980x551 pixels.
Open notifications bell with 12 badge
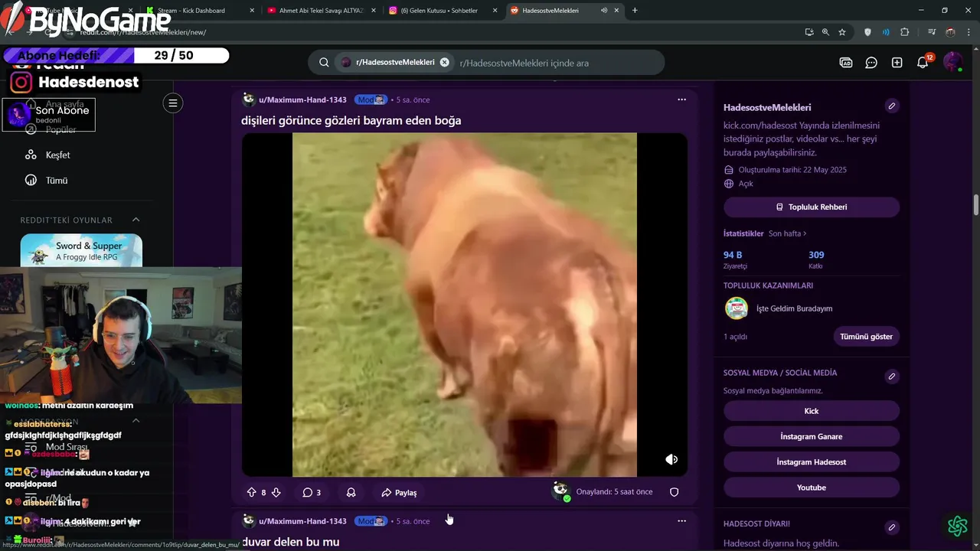[x=923, y=63]
